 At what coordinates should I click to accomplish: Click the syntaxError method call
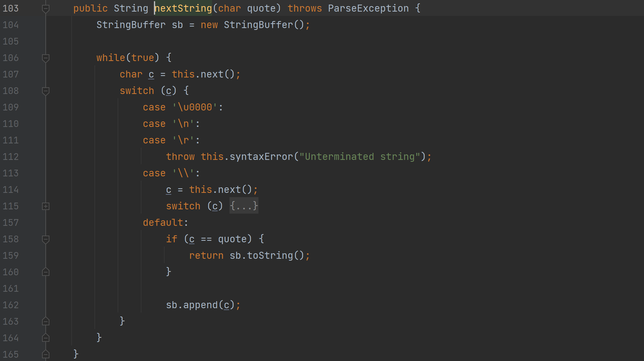click(x=261, y=157)
